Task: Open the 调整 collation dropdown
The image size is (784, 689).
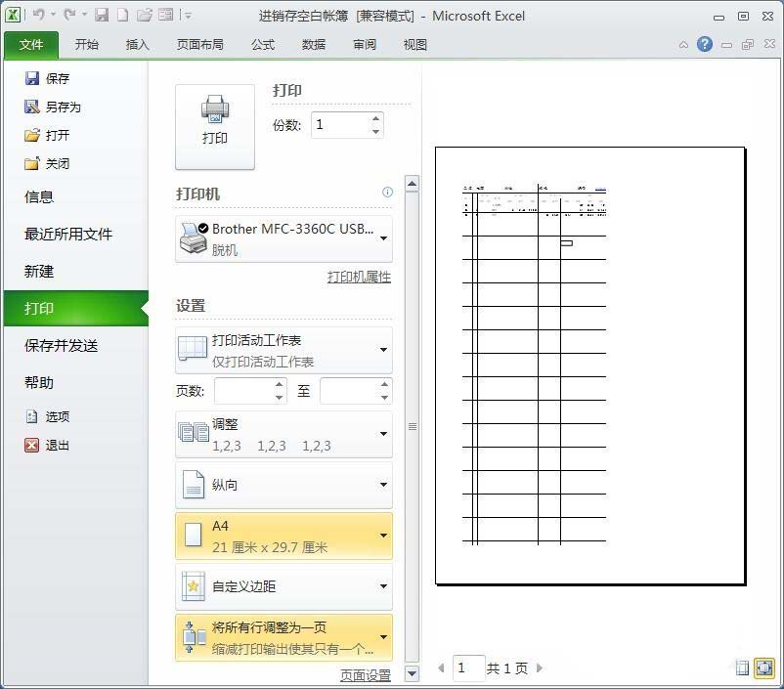Action: click(x=284, y=435)
